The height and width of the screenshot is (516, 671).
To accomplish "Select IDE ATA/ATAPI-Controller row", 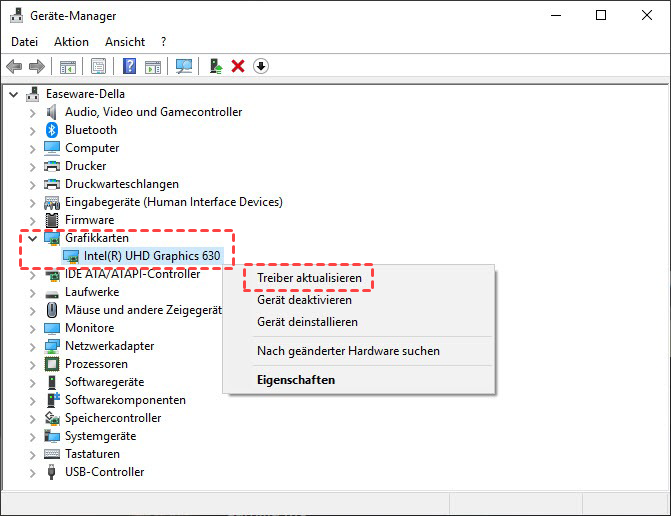I will click(132, 274).
